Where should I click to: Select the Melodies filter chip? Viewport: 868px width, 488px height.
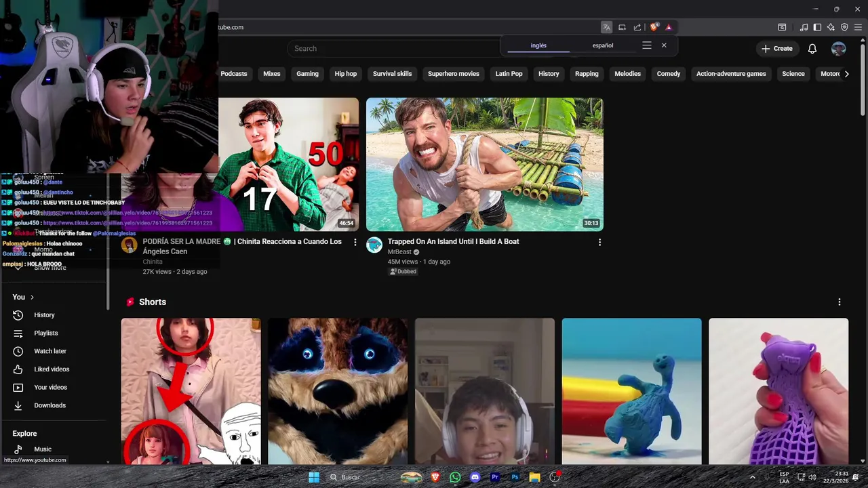(x=627, y=74)
